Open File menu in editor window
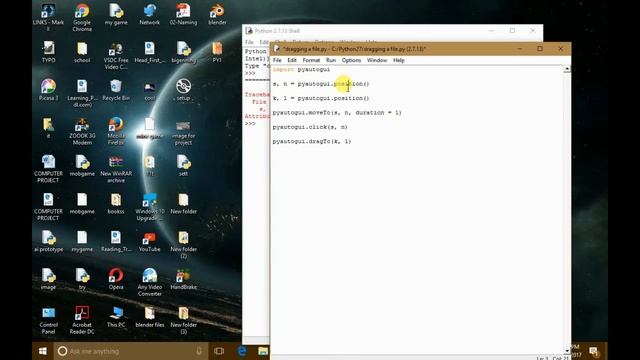 (x=277, y=60)
